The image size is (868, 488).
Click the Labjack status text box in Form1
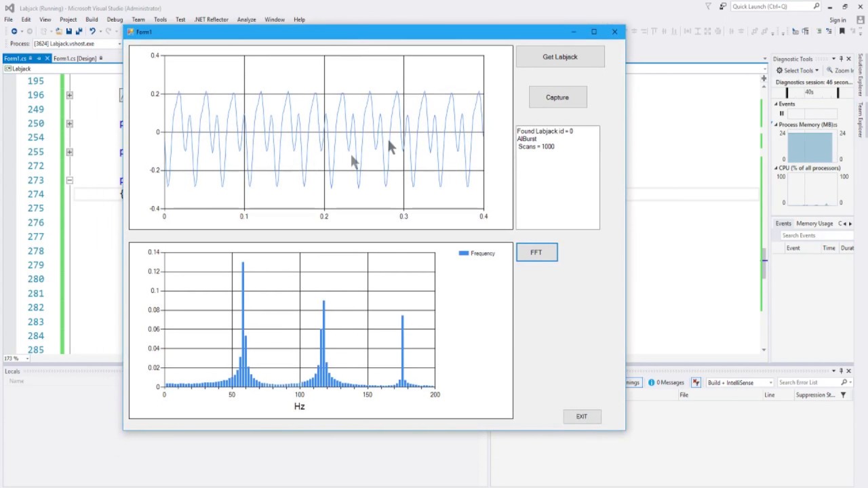(557, 178)
